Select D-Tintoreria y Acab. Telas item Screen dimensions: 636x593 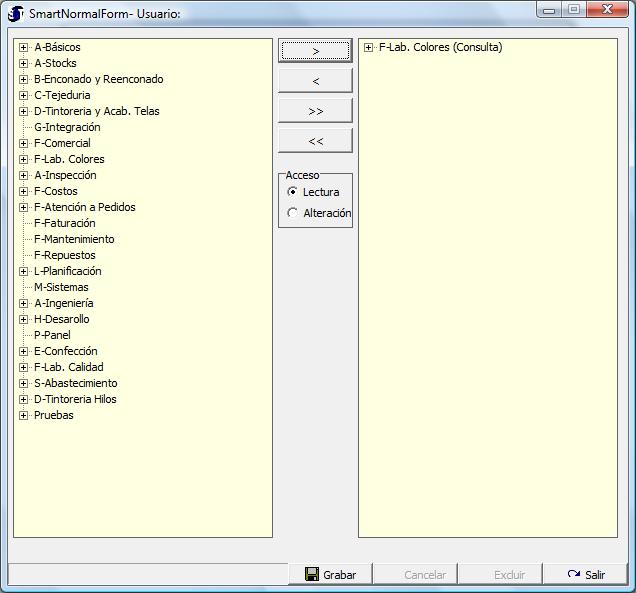coord(96,111)
